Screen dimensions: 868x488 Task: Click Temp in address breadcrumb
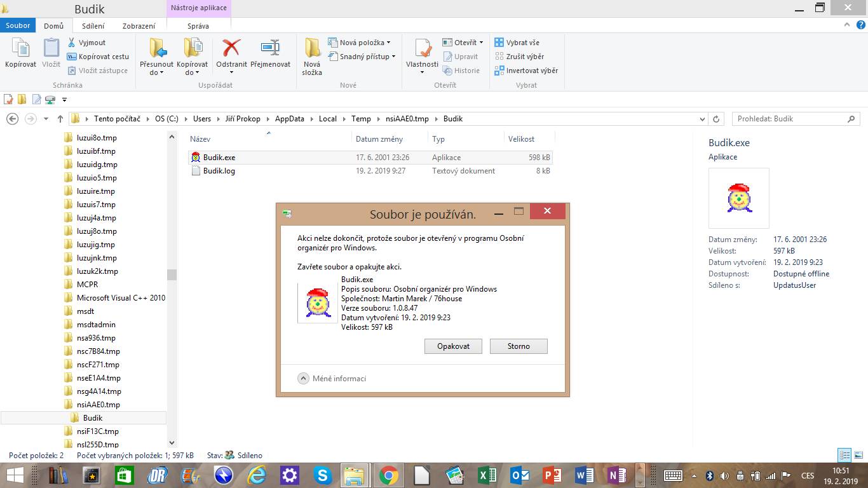click(x=361, y=119)
